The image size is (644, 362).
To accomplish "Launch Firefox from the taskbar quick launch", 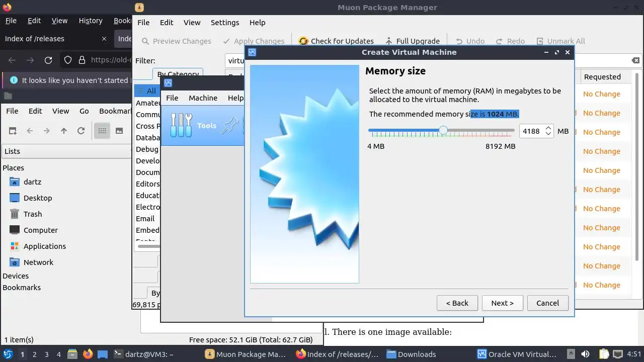I will click(x=88, y=354).
